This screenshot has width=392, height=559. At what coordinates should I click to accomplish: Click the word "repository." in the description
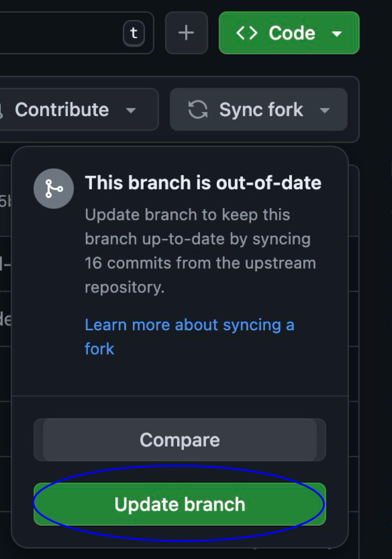(x=124, y=287)
